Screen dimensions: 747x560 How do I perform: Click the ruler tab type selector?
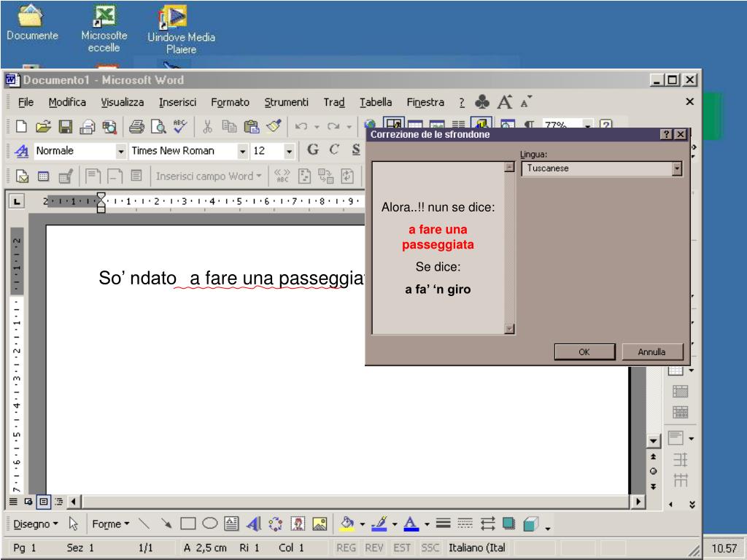tap(17, 201)
